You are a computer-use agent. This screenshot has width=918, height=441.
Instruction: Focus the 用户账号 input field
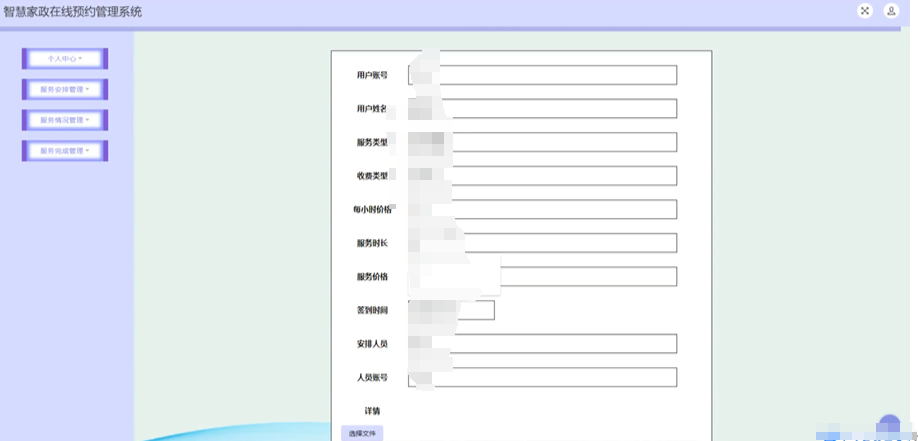coord(542,75)
